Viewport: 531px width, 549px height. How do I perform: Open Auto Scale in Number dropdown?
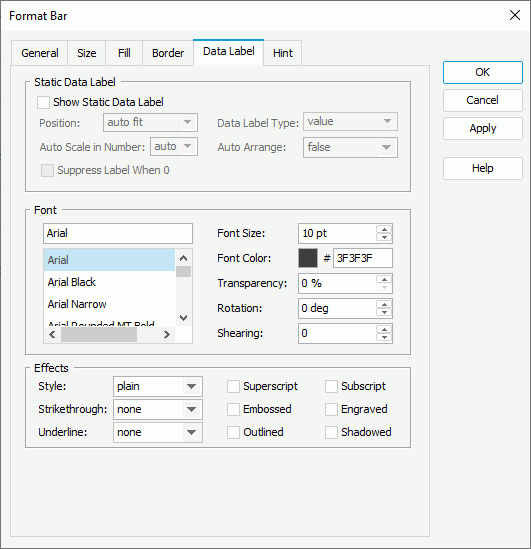tap(174, 146)
